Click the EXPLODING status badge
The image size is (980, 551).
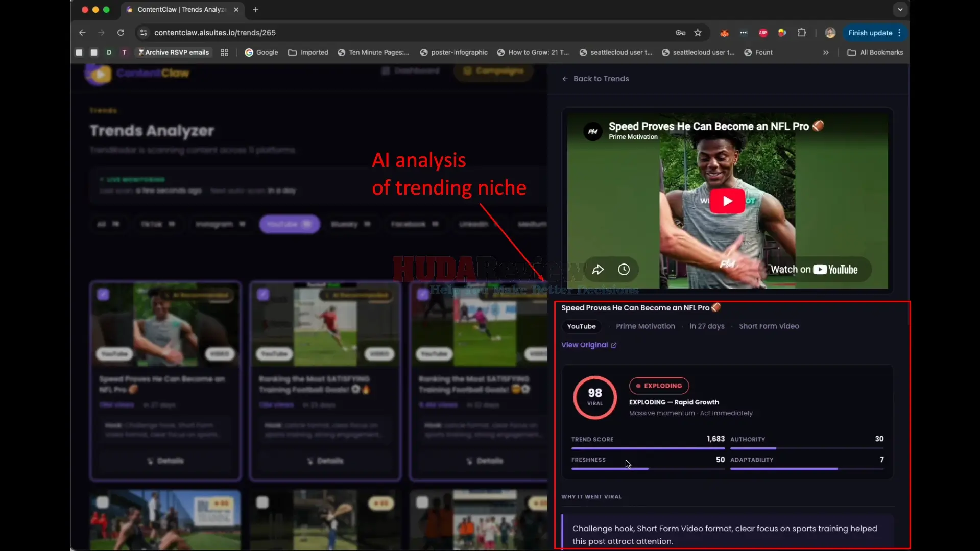[x=659, y=386]
